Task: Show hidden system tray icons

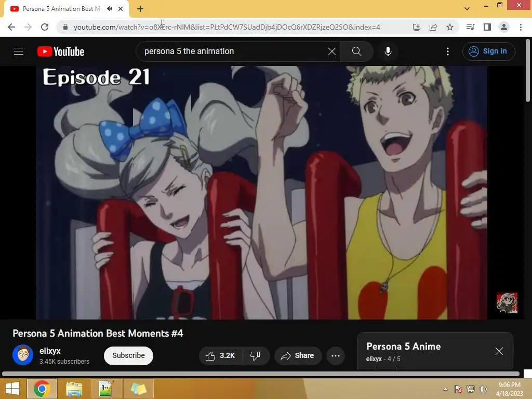Action: click(445, 389)
